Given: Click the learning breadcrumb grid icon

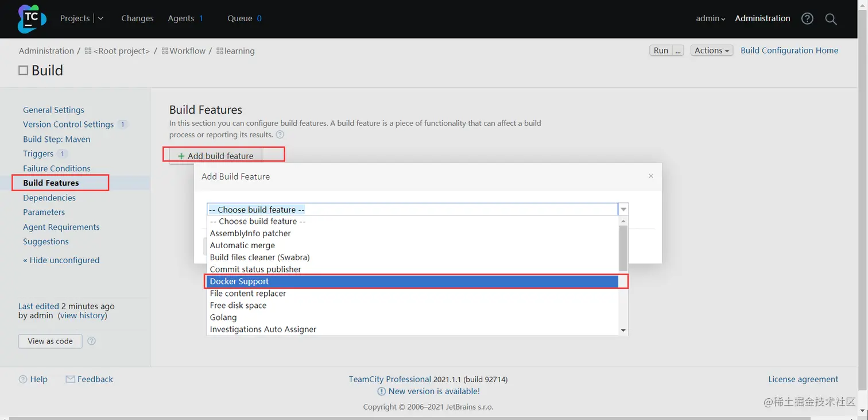Looking at the screenshot, I should (x=220, y=51).
